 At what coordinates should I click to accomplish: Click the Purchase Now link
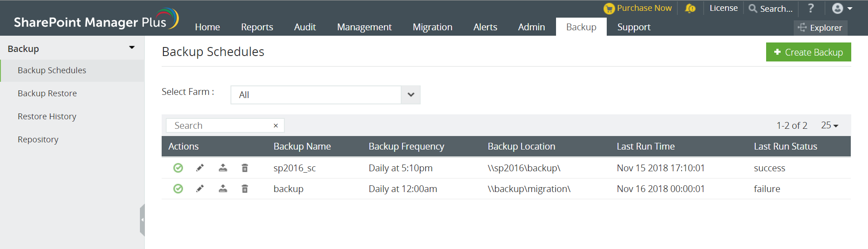click(x=643, y=8)
